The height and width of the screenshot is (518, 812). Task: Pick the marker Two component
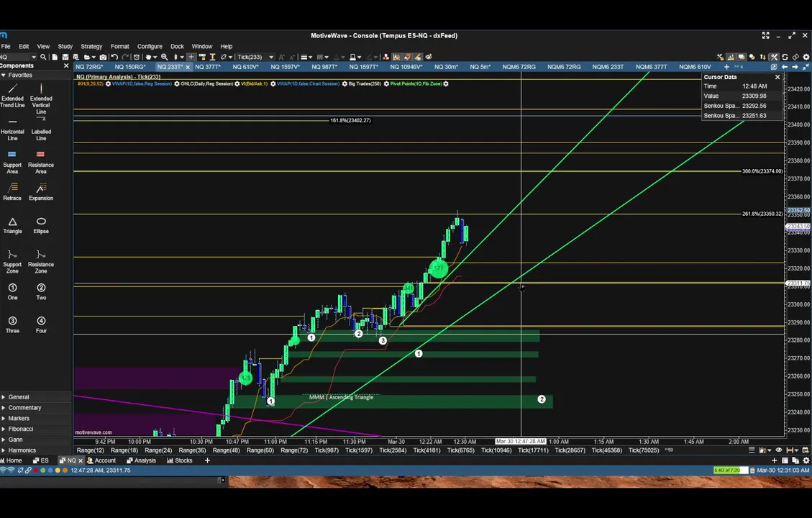[x=41, y=292]
